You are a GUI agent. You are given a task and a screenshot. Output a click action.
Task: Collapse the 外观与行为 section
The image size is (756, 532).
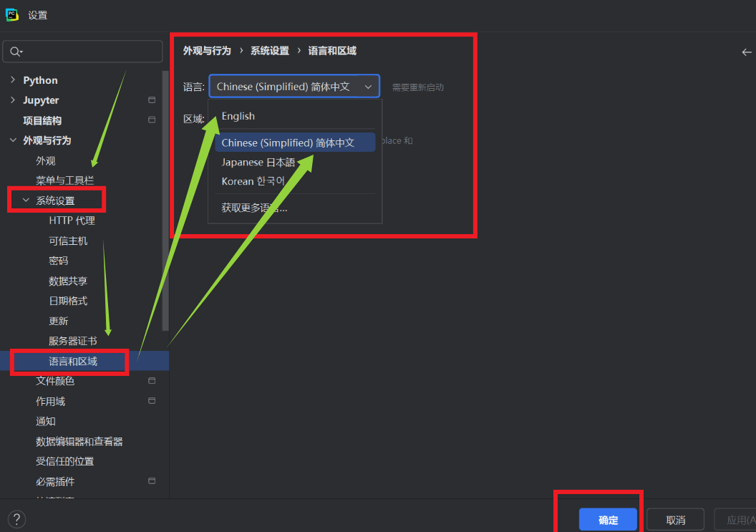tap(13, 140)
